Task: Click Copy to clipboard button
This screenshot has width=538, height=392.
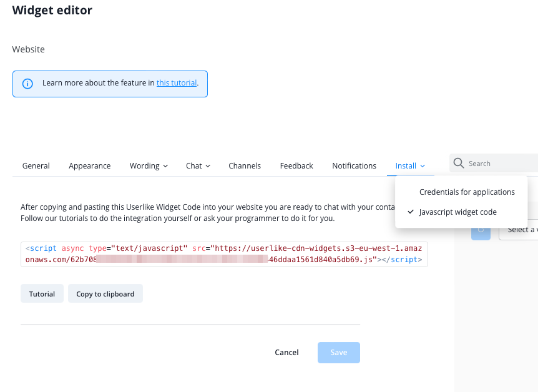Action: 105,294
